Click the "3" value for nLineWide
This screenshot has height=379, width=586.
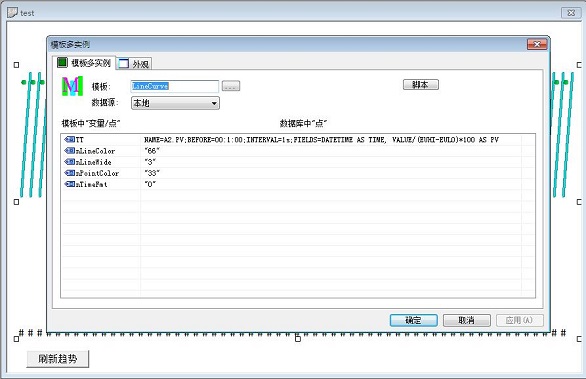point(150,162)
